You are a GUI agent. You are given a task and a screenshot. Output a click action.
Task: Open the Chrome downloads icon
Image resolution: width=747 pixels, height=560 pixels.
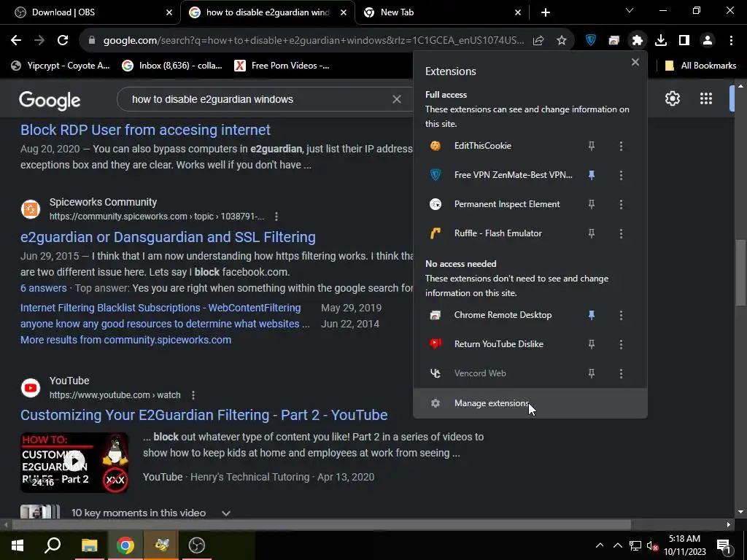[x=660, y=41]
